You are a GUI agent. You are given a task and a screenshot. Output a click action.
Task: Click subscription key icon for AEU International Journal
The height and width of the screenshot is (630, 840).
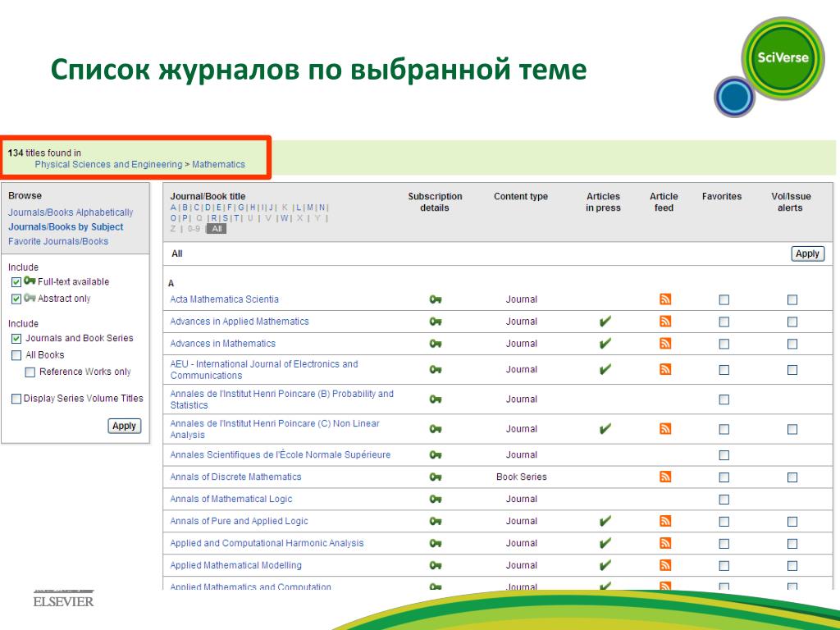436,370
